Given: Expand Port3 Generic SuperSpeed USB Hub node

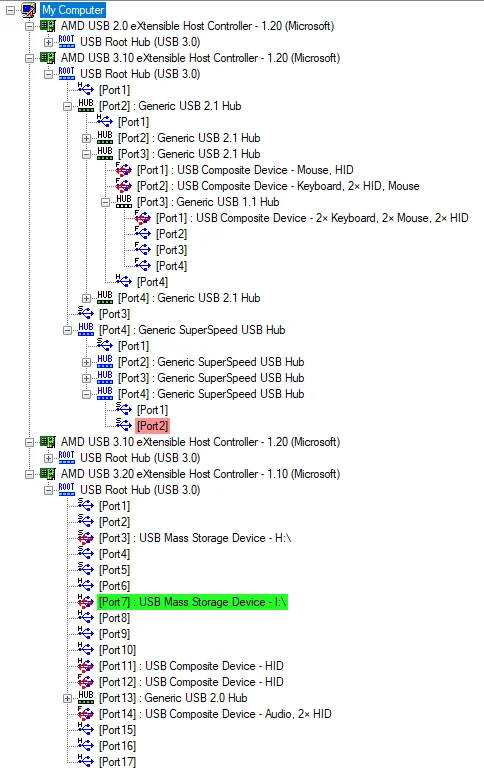Looking at the screenshot, I should [x=87, y=378].
